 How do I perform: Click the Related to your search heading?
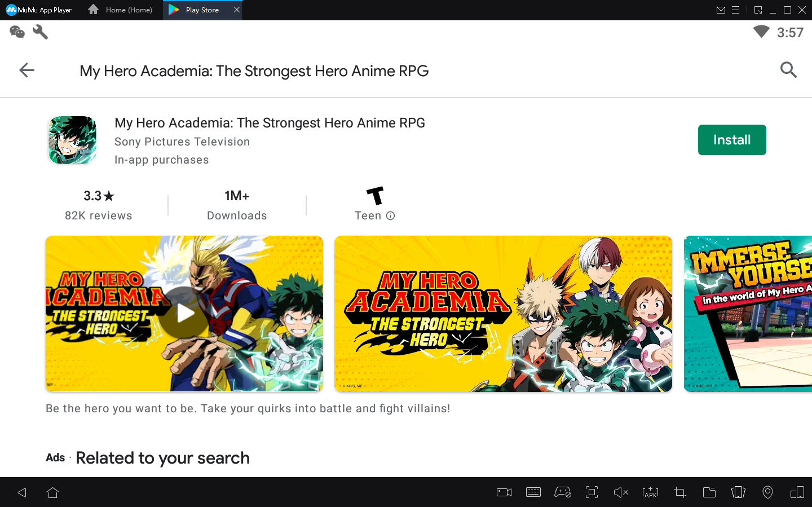point(162,458)
